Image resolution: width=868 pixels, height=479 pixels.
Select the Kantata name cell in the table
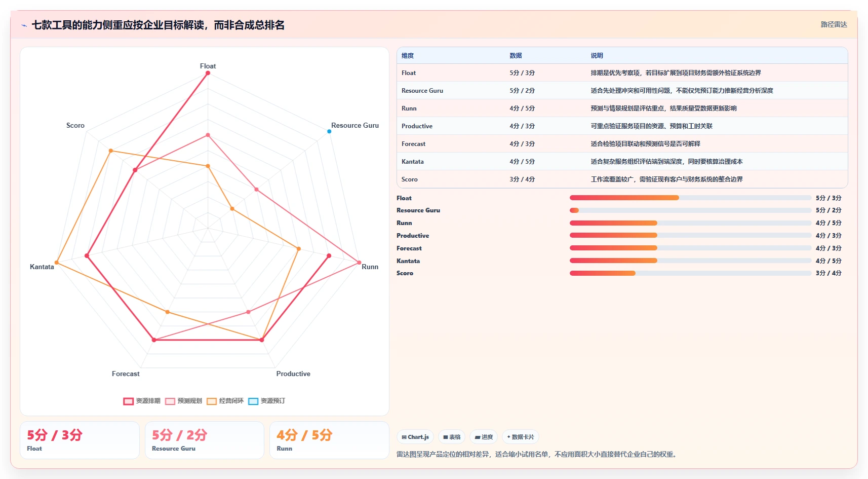click(413, 162)
